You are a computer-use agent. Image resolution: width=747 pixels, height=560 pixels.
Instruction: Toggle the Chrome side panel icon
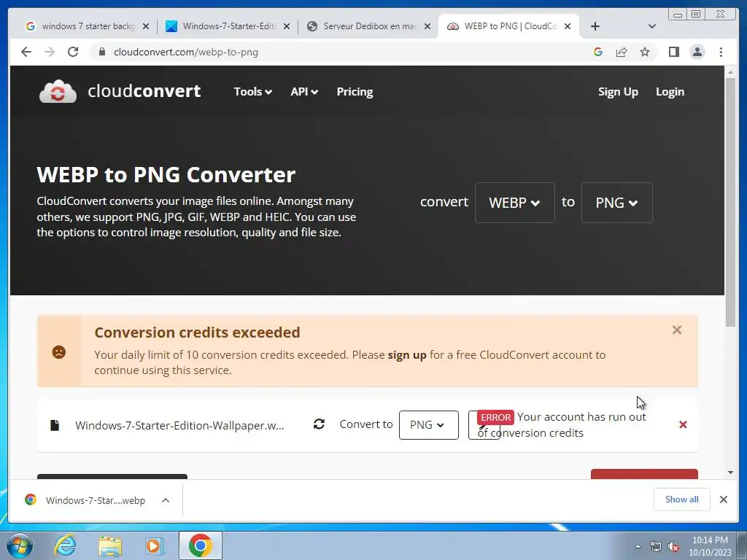(x=673, y=52)
